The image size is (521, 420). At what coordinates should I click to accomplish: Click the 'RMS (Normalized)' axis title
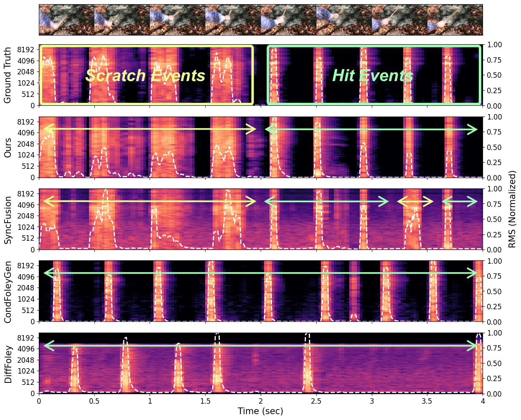point(513,209)
